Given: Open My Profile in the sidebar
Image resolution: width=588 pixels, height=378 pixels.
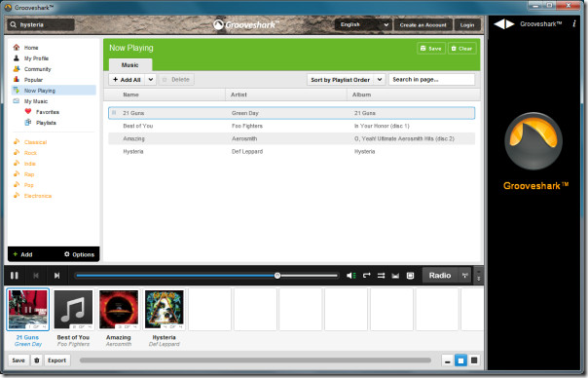Looking at the screenshot, I should (36, 58).
